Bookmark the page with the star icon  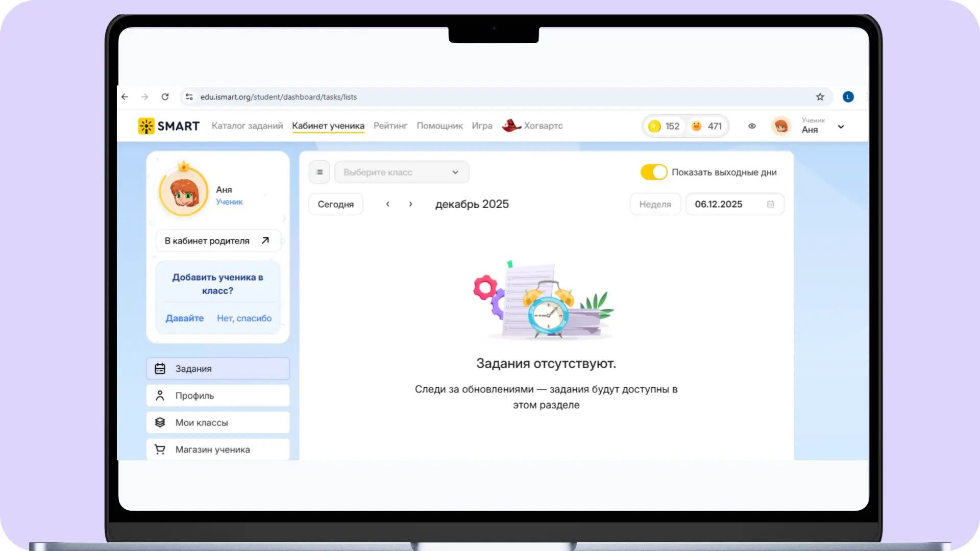[x=820, y=97]
